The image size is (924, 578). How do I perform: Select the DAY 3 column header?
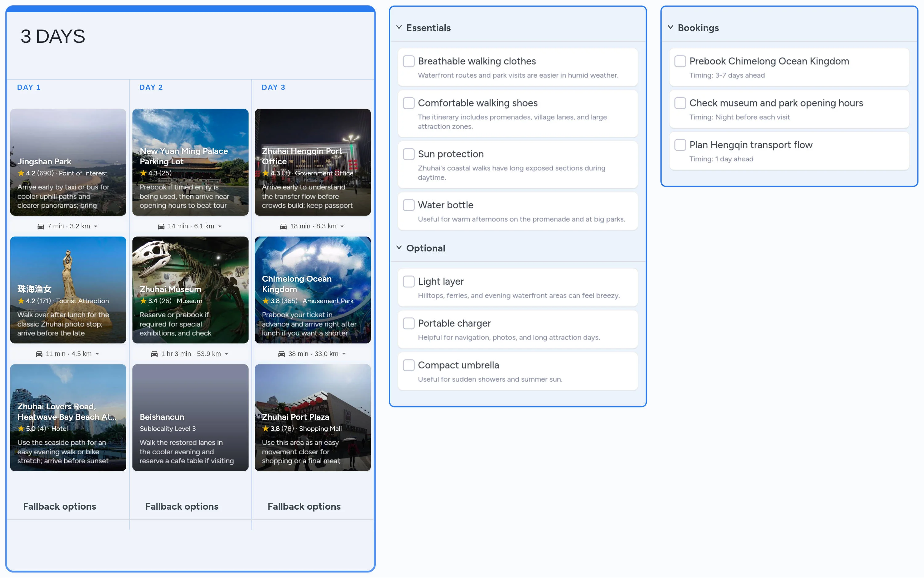coord(273,87)
